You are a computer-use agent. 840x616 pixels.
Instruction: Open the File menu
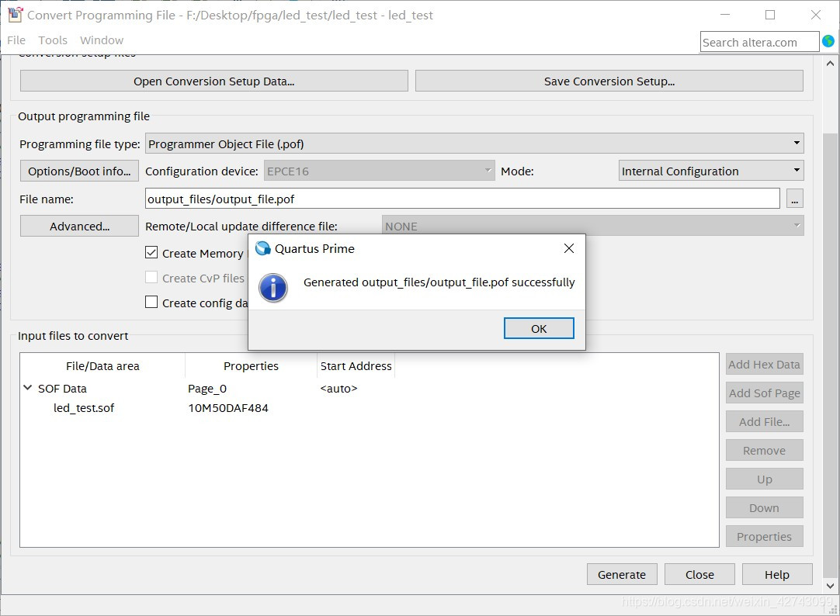(x=16, y=40)
